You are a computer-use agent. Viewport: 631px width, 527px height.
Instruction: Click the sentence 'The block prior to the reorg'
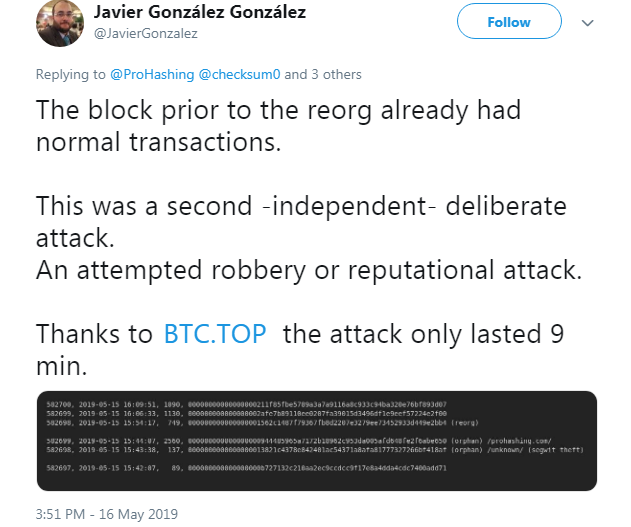278,110
